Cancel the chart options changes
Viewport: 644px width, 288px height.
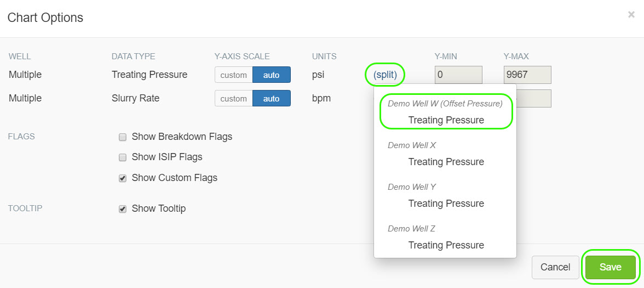coord(555,267)
